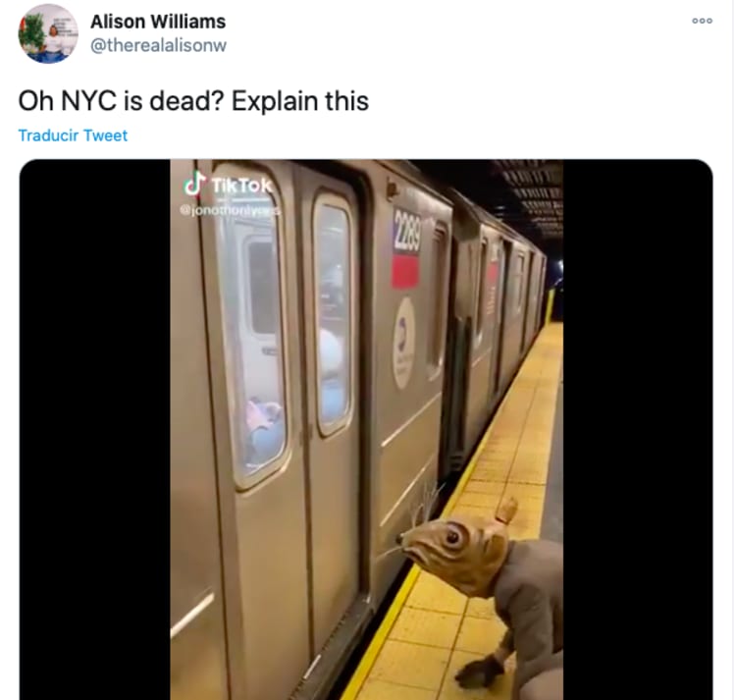
Task: Click the round MTA logo on the train car
Action: (403, 344)
